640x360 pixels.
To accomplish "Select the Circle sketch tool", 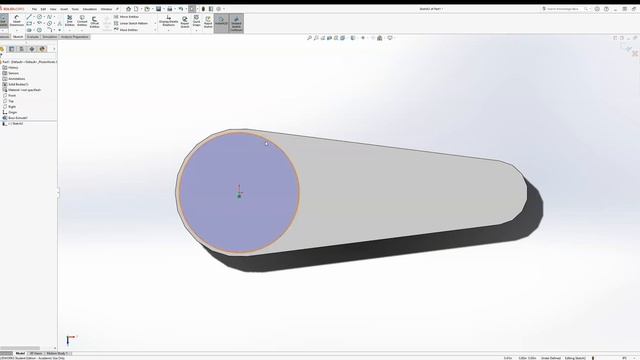I will click(40, 17).
